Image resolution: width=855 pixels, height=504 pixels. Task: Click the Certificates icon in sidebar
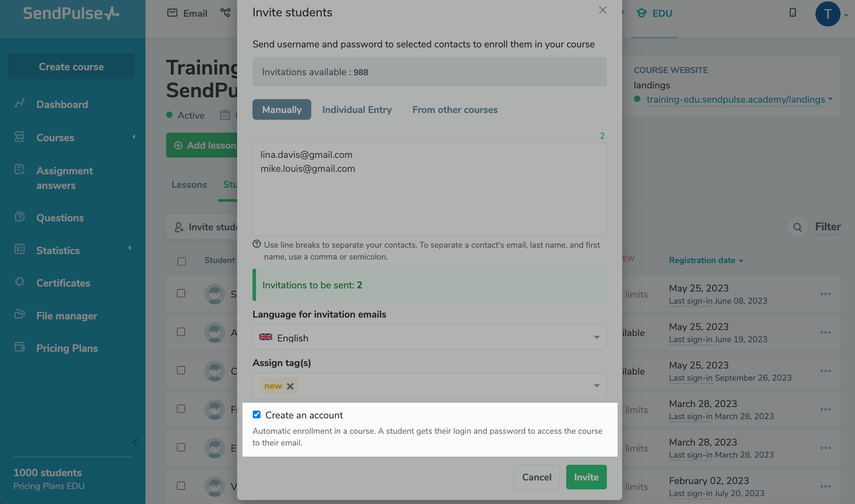[20, 282]
